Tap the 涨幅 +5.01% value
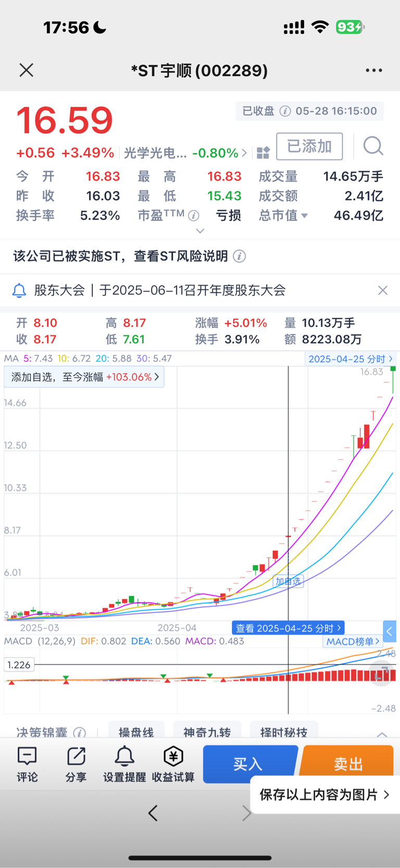The width and height of the screenshot is (400, 868). pyautogui.click(x=245, y=323)
